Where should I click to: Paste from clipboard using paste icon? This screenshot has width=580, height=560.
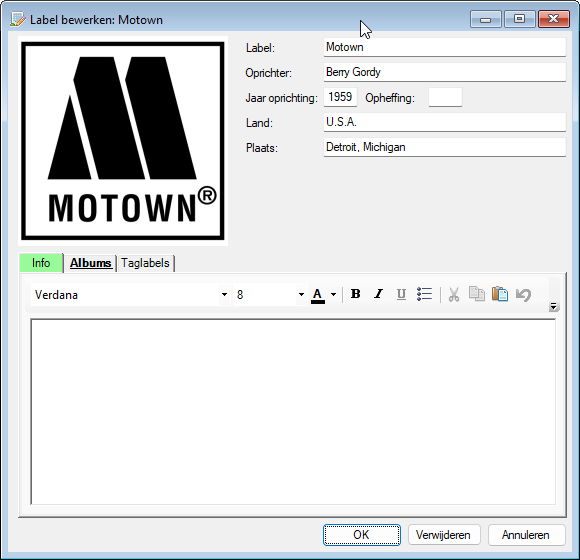coord(500,294)
